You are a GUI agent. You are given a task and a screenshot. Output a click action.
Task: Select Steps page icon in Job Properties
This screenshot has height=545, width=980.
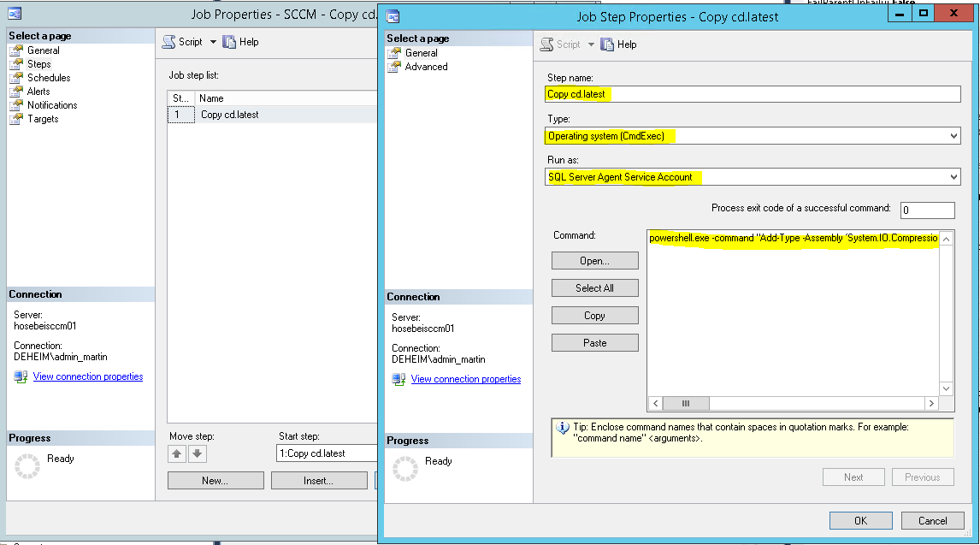click(16, 64)
